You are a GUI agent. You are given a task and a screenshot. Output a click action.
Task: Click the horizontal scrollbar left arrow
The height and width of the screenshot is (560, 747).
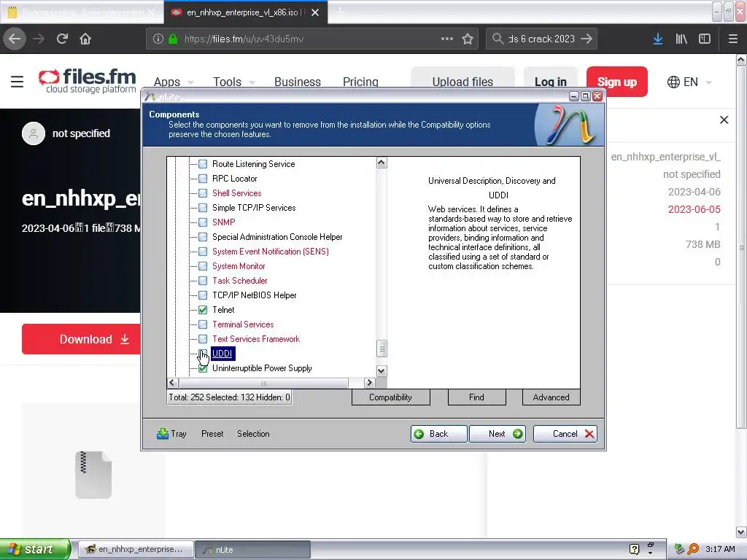[172, 382]
